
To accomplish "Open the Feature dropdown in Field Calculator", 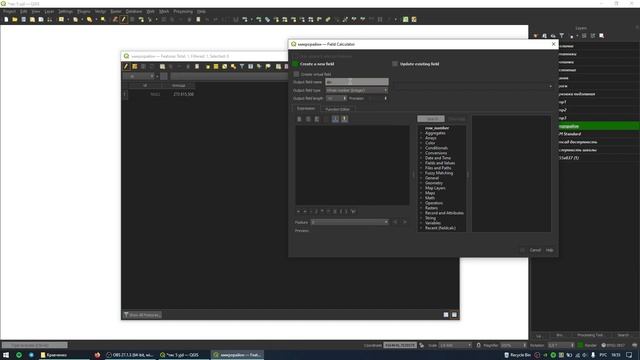I will (x=350, y=222).
